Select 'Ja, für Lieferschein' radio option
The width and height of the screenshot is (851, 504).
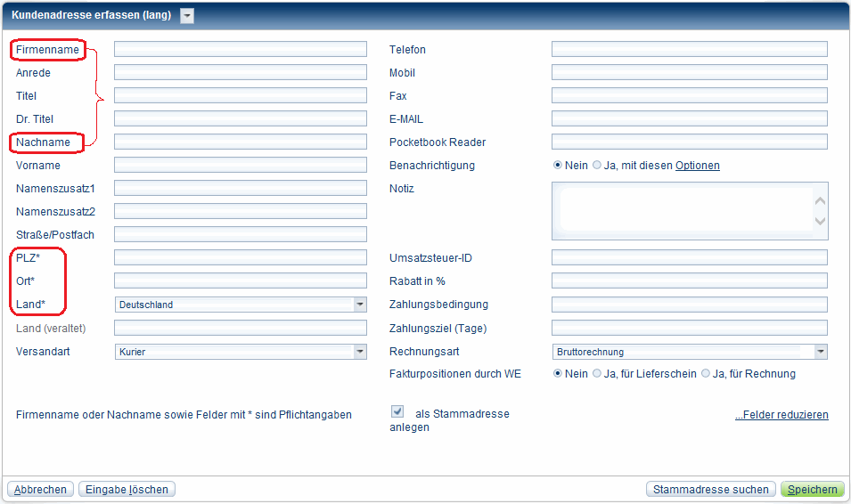tap(597, 374)
